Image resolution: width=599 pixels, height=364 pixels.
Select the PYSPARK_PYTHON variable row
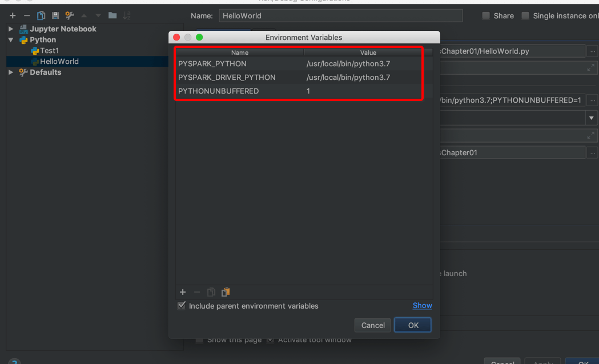coord(240,64)
